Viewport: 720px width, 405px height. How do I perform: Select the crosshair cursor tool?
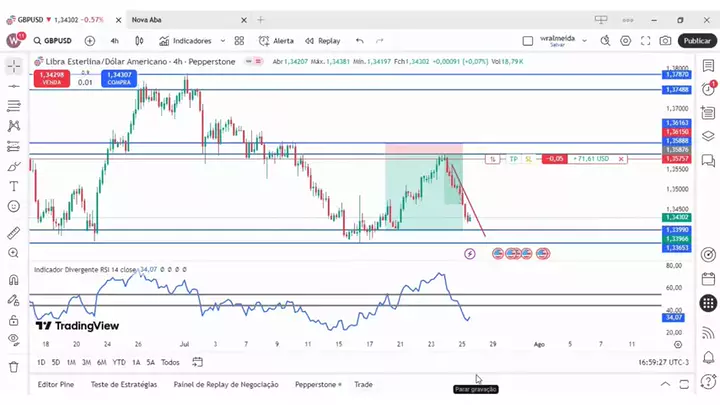[x=14, y=65]
